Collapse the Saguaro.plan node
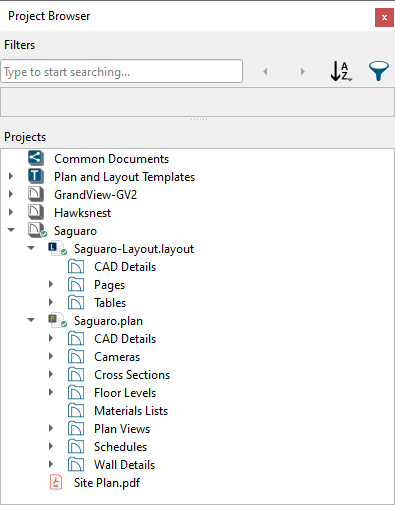The image size is (395, 505). pos(31,320)
